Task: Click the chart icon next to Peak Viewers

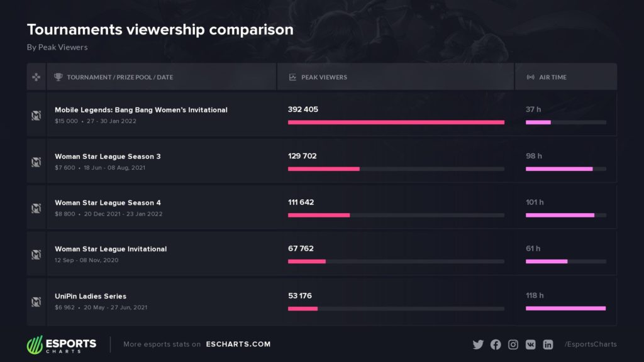Action: 292,77
